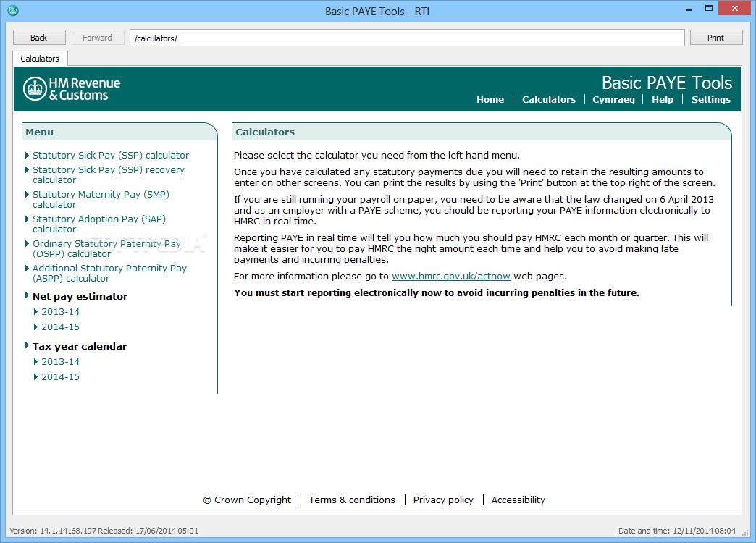Click the app icon in the title bar

12,10
